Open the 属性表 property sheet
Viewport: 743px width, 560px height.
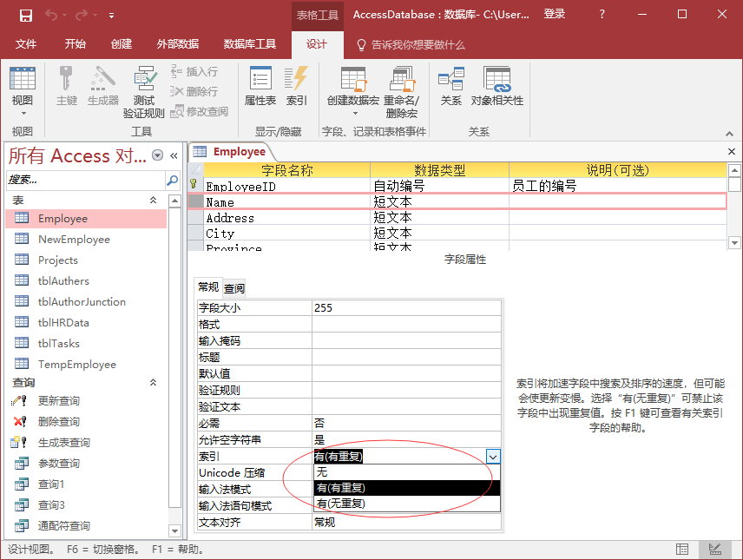260,87
